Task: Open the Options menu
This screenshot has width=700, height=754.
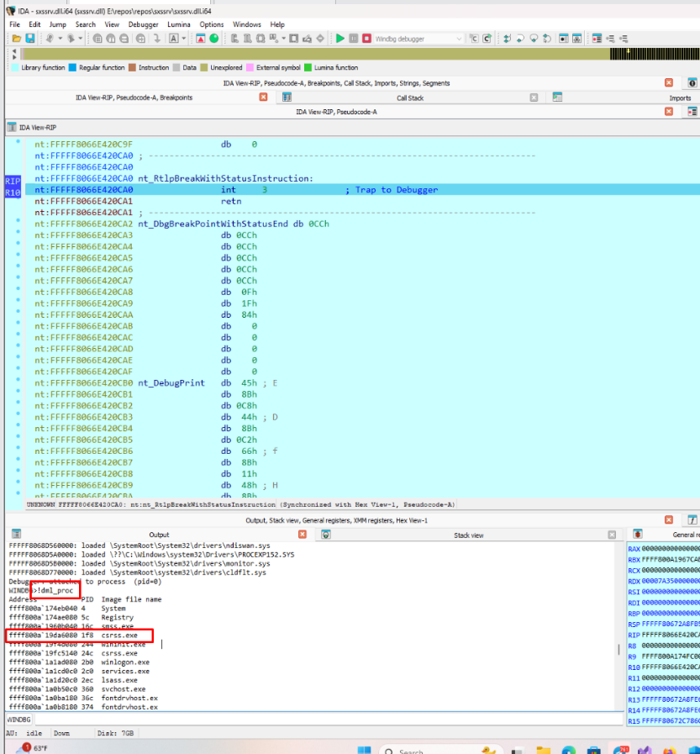Action: (212, 24)
